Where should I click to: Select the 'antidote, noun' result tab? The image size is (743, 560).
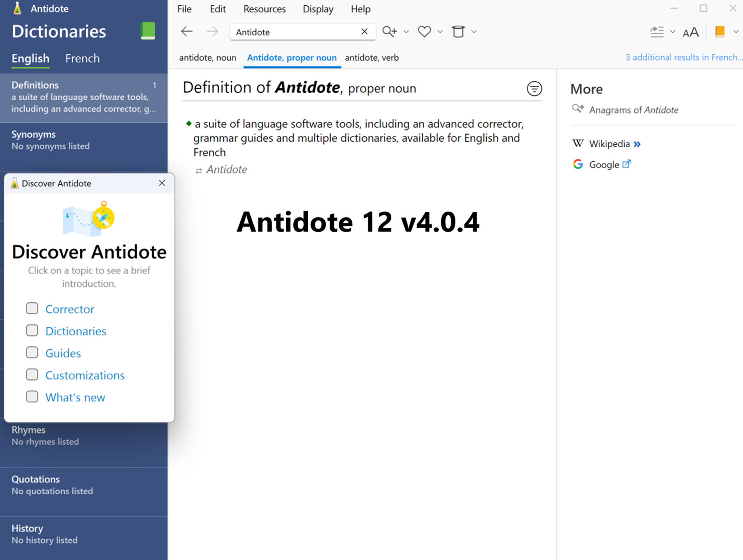pos(208,58)
